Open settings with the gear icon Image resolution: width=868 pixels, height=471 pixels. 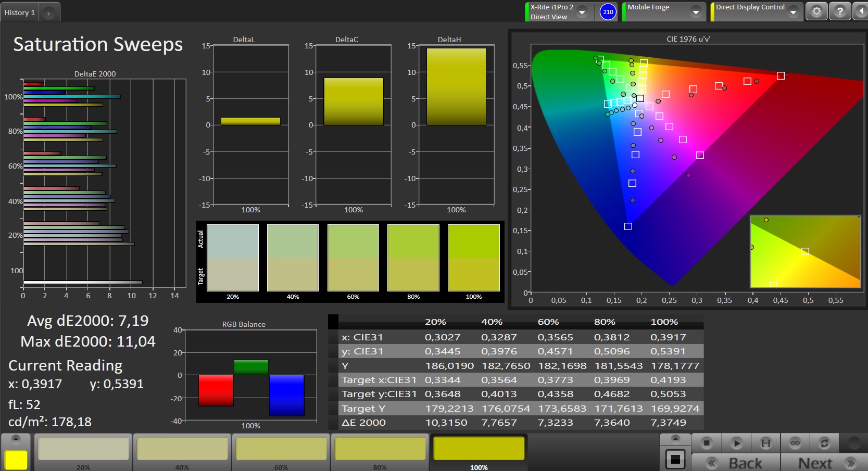[816, 11]
